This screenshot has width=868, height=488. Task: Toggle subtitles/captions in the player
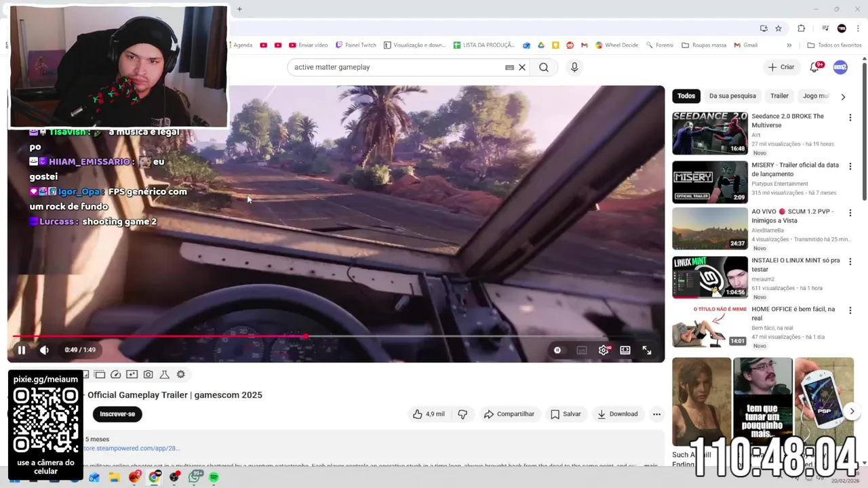pos(581,350)
